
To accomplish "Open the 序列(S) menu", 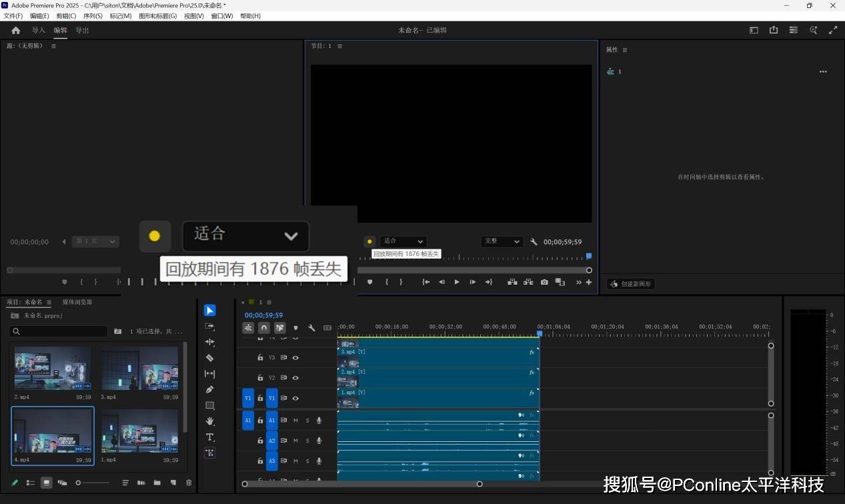I will coord(93,16).
